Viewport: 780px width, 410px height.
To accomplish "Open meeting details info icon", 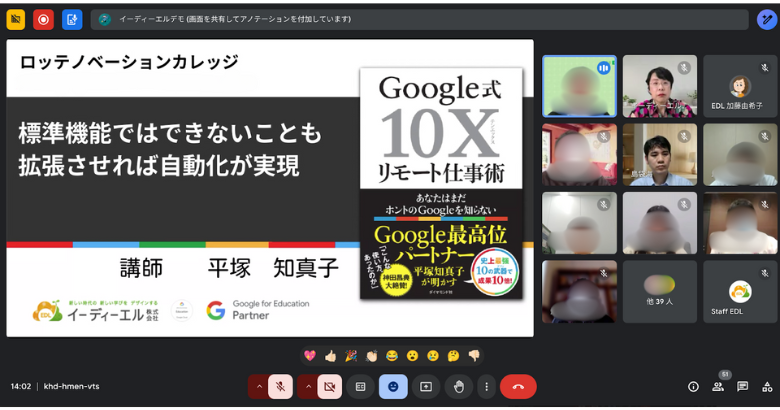I will [x=693, y=387].
